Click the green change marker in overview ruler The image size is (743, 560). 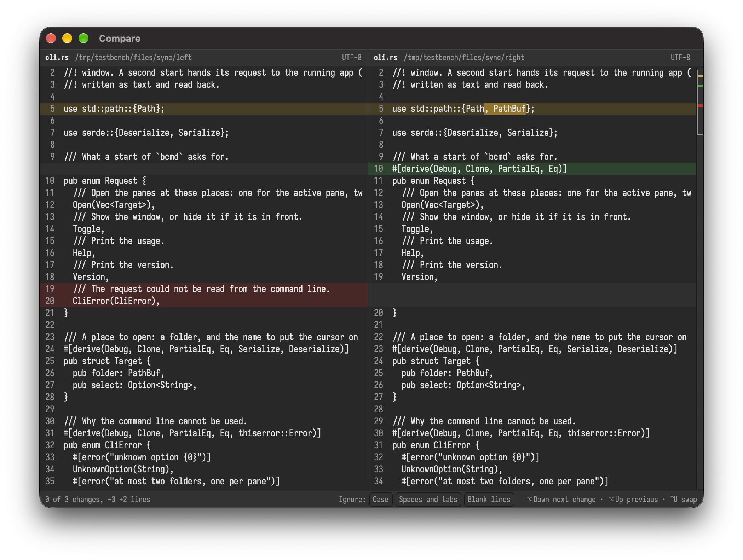pyautogui.click(x=700, y=86)
